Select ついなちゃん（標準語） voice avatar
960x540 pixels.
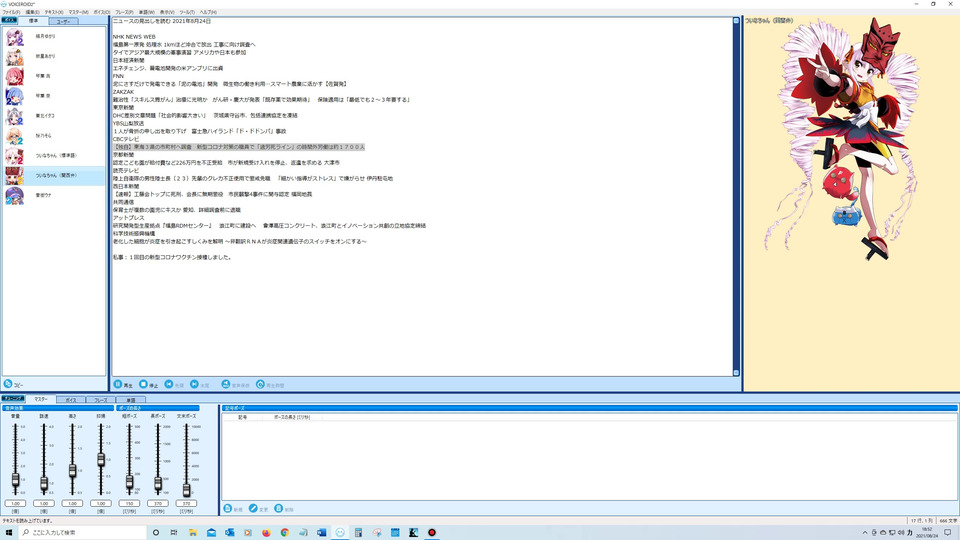(x=15, y=156)
